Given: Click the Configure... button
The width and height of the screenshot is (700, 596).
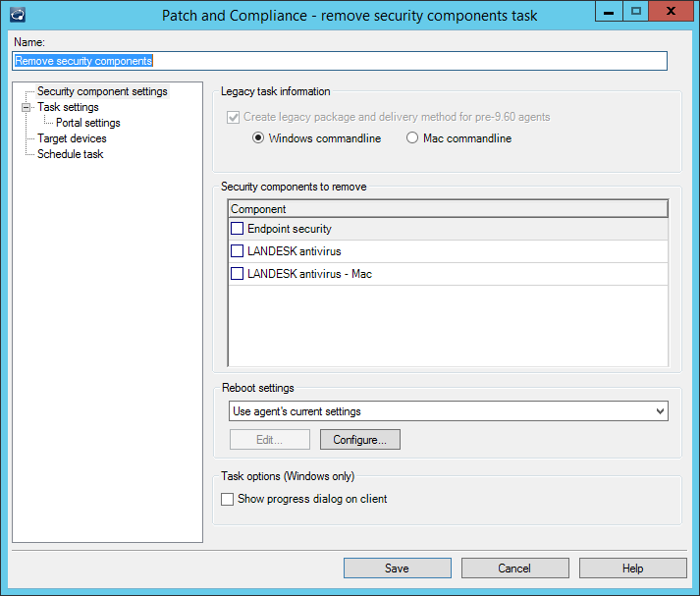Looking at the screenshot, I should (x=360, y=440).
